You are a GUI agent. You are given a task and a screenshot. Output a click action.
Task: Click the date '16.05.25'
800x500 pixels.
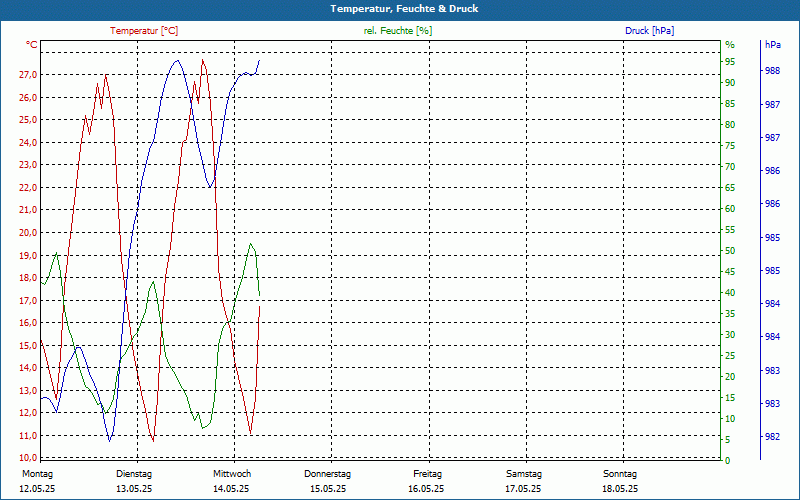click(x=426, y=489)
